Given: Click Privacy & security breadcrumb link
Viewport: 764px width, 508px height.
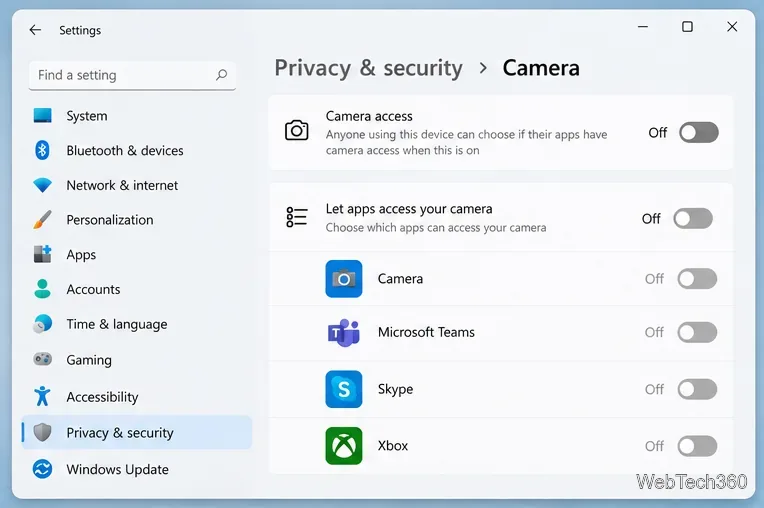Looking at the screenshot, I should 368,68.
